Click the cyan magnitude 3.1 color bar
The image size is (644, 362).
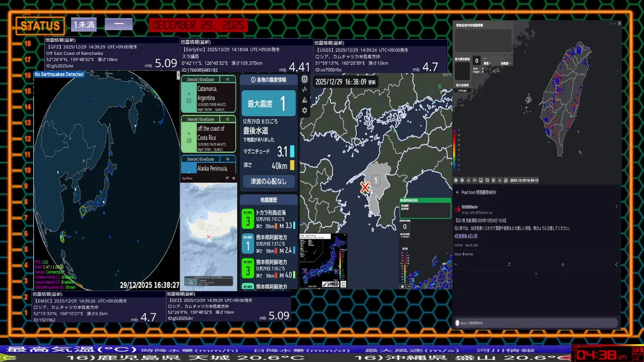pyautogui.click(x=292, y=151)
